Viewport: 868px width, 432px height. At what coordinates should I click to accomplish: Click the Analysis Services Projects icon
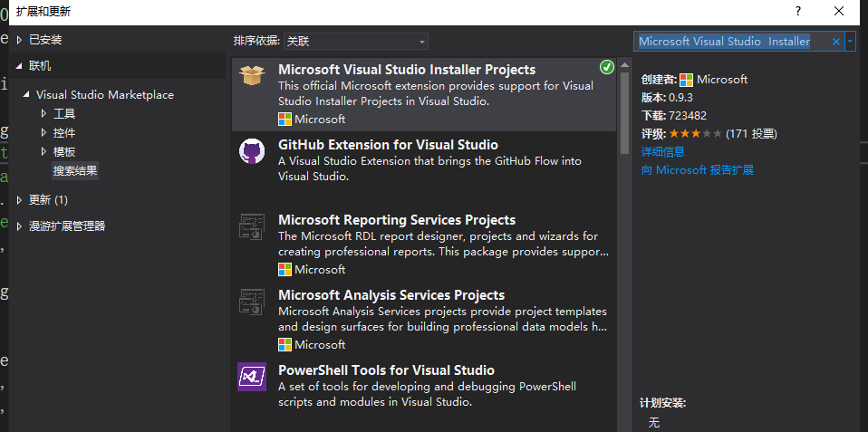click(251, 302)
